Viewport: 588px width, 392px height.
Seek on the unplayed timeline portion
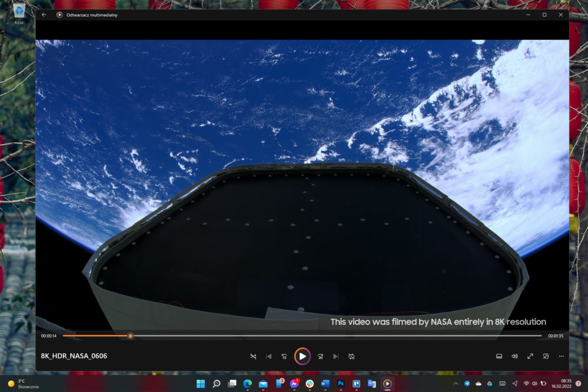point(337,336)
